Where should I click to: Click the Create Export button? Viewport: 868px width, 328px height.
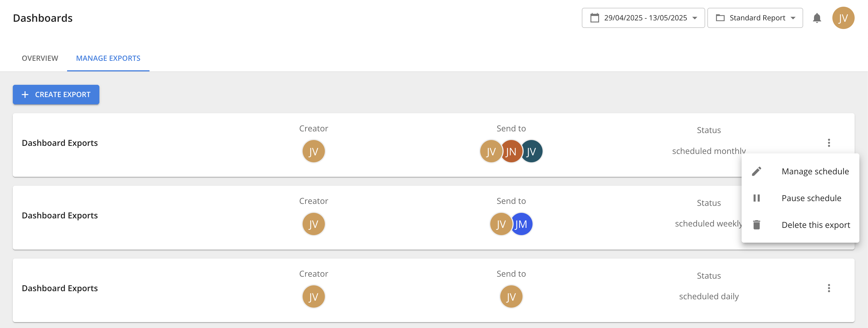coord(56,95)
